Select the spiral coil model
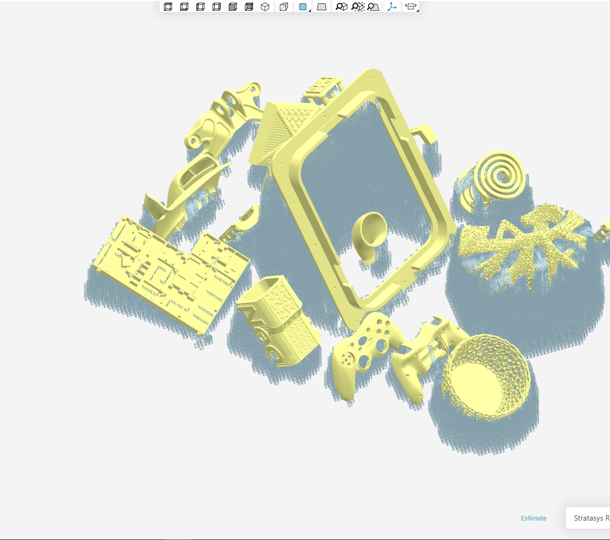610x540 pixels. 497,177
